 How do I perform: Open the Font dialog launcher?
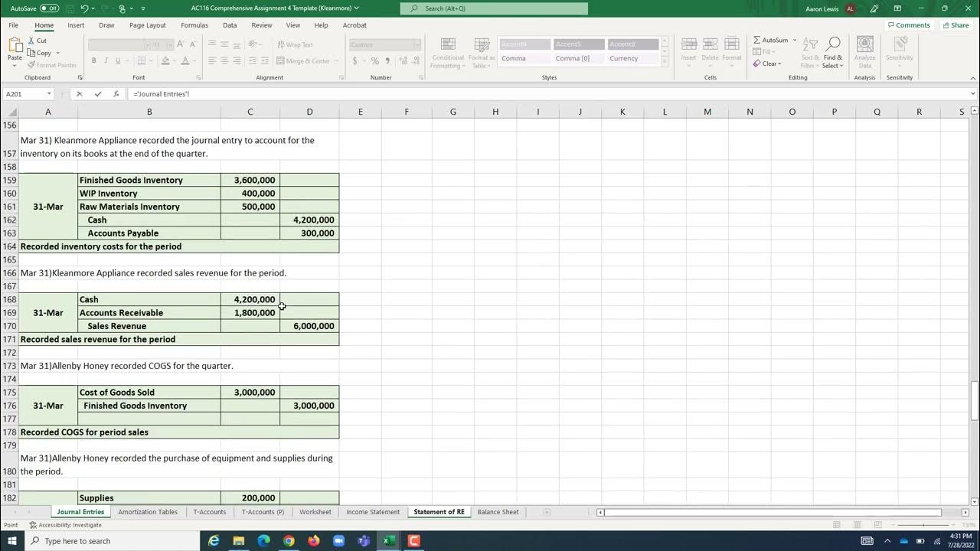pos(199,77)
